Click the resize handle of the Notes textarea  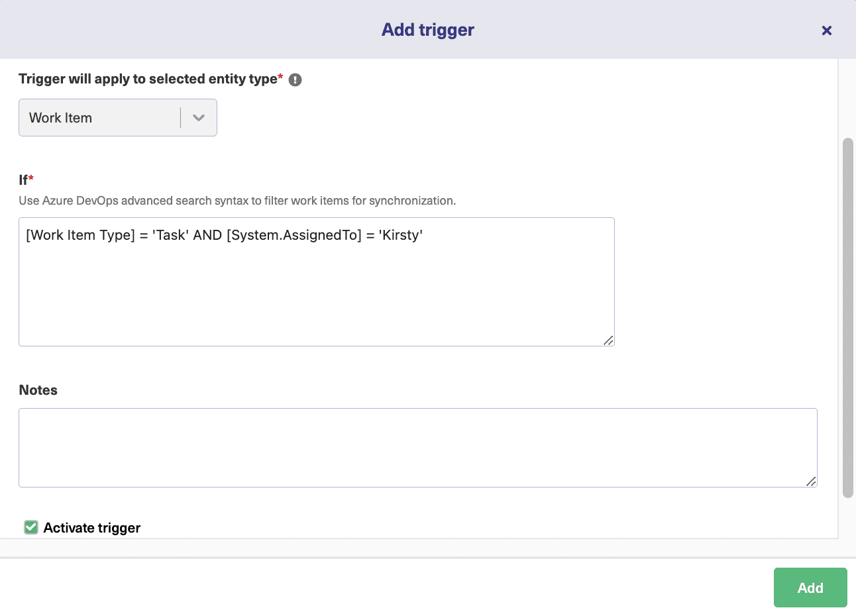tap(811, 480)
